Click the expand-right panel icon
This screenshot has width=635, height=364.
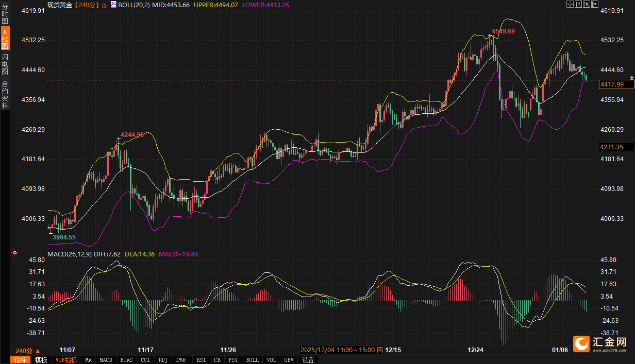point(594,4)
